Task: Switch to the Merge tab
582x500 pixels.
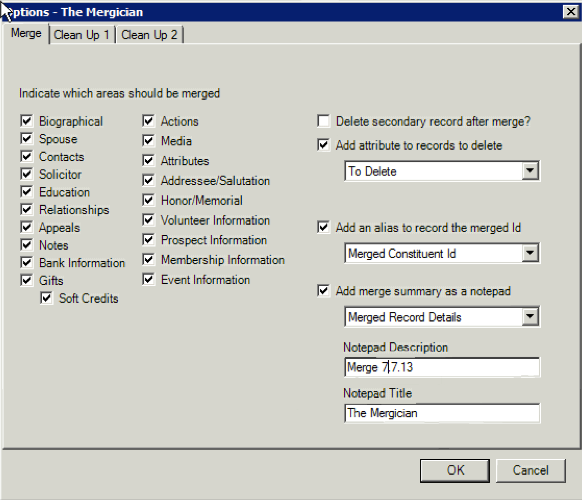Action: pyautogui.click(x=26, y=33)
